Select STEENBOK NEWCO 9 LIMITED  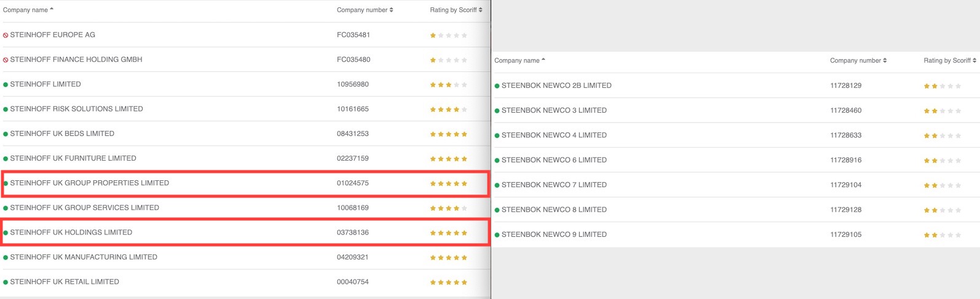click(554, 234)
